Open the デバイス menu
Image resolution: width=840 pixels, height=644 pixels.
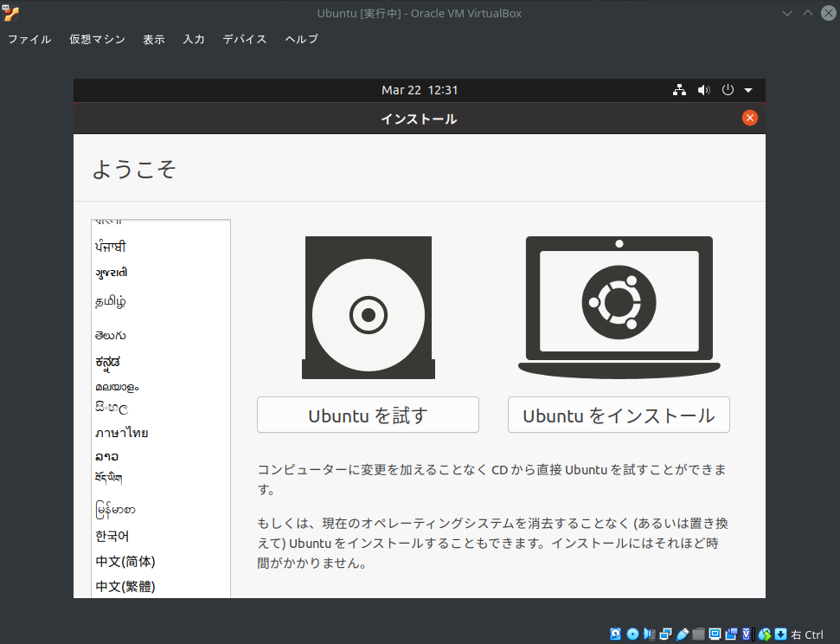(x=245, y=39)
